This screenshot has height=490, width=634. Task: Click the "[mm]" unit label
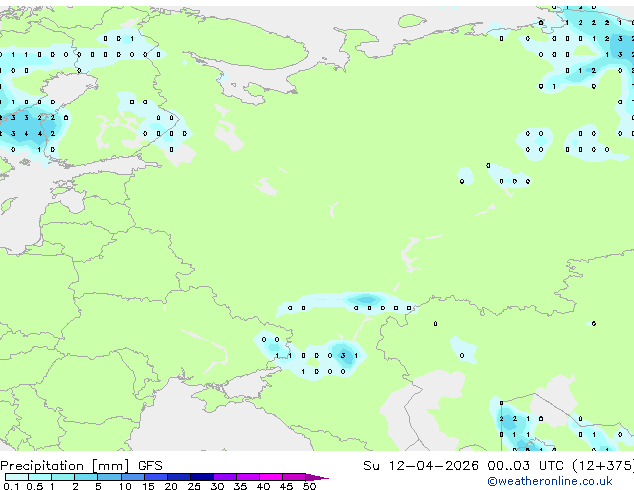click(111, 466)
